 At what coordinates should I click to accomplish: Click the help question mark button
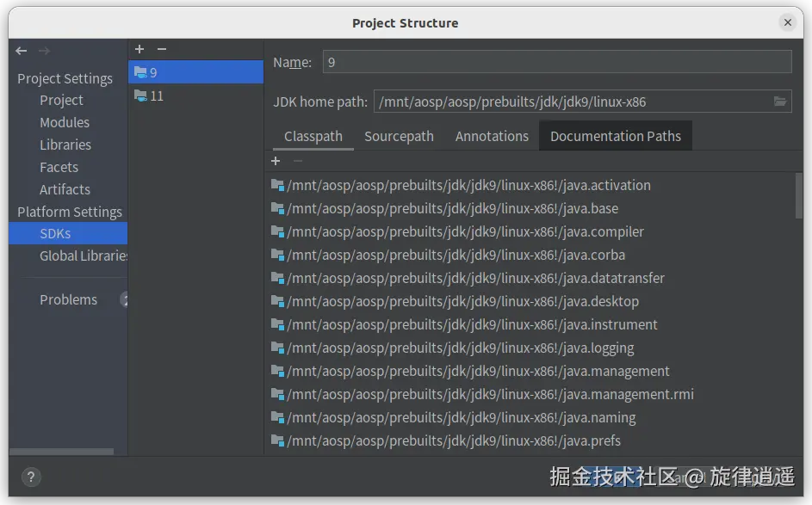point(31,477)
